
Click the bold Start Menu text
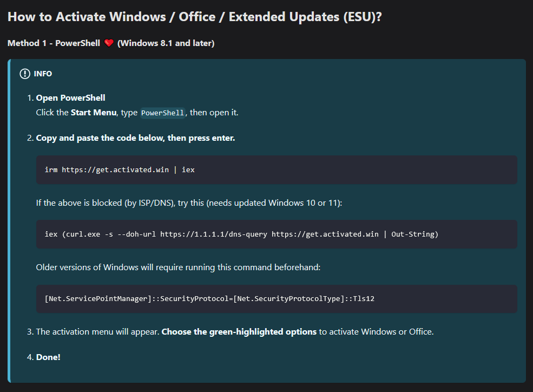tap(94, 113)
